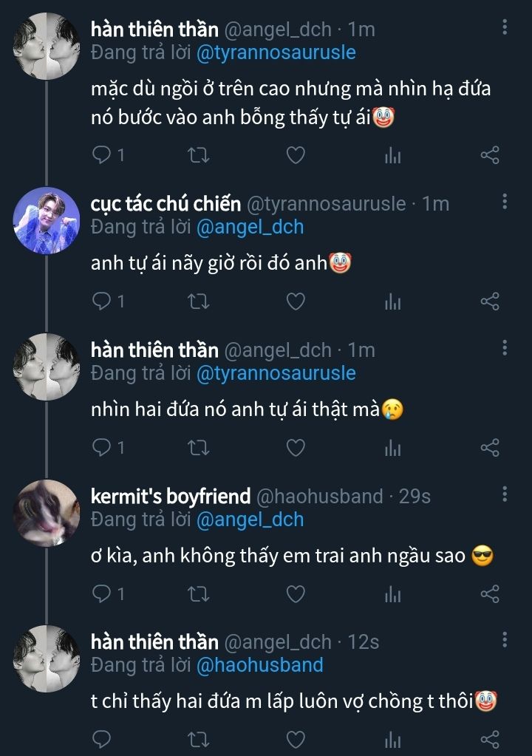Like the kermit's boyfriend tweet
532x756 pixels.
coord(296,594)
